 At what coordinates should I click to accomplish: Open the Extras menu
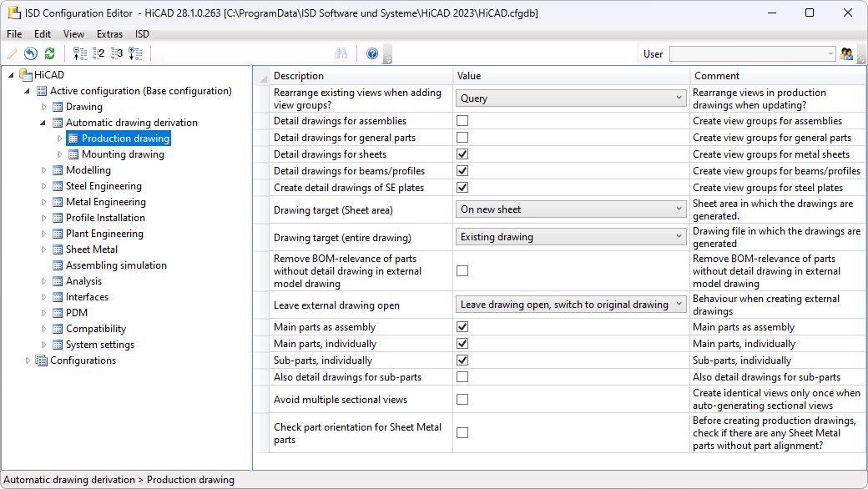click(109, 34)
